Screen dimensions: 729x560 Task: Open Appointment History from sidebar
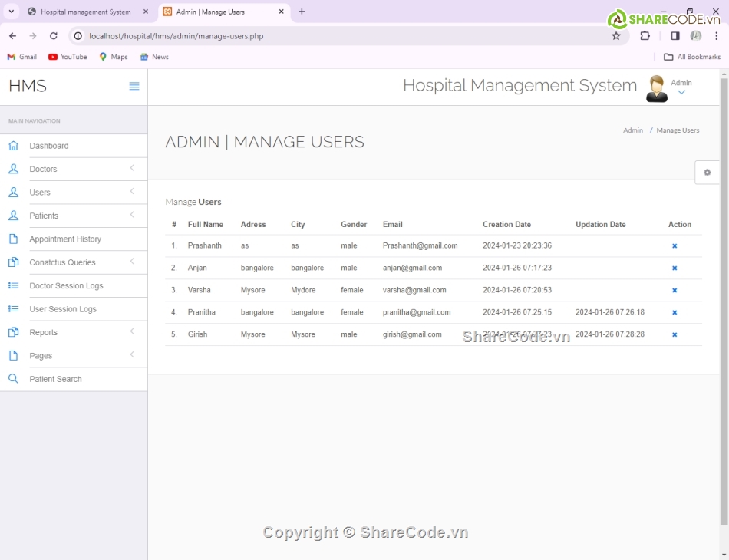[65, 239]
